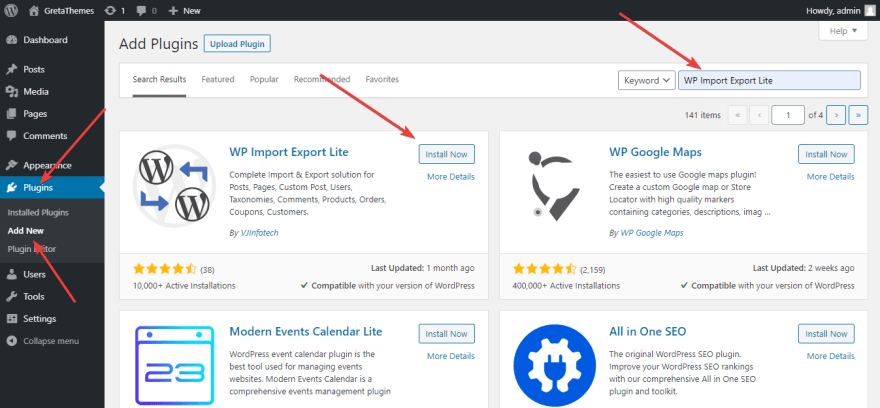The width and height of the screenshot is (880, 408).
Task: Click WP Google Maps plugin logo
Action: pyautogui.click(x=554, y=184)
